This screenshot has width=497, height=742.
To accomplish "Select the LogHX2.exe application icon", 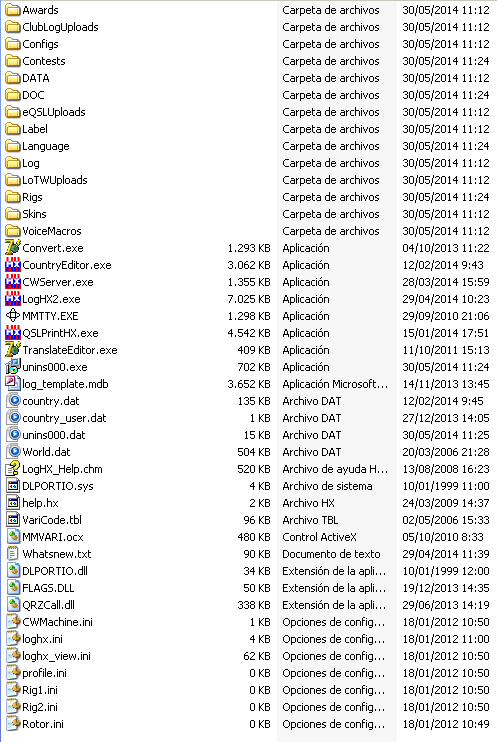I will tap(13, 299).
